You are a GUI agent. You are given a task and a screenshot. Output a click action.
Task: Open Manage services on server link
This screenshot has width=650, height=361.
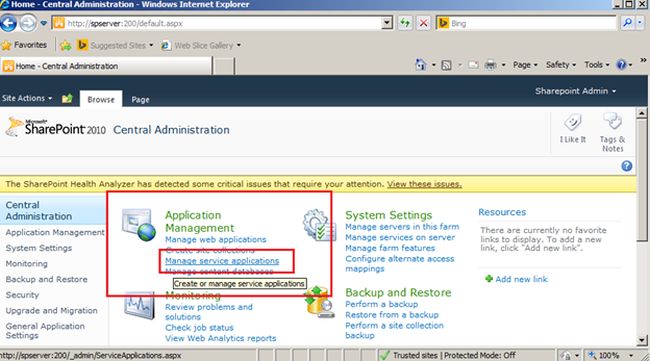point(400,237)
